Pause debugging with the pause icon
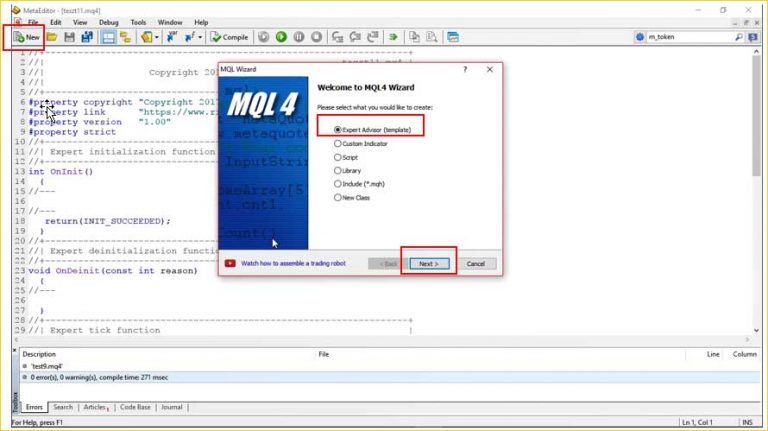Image resolution: width=768 pixels, height=431 pixels. [x=299, y=37]
